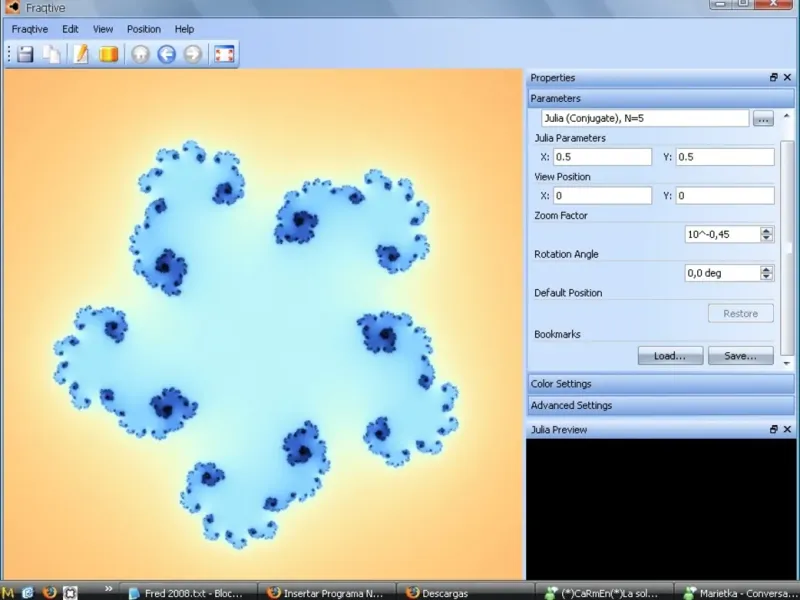
Task: Click the Load... bookmarks button
Action: click(670, 356)
